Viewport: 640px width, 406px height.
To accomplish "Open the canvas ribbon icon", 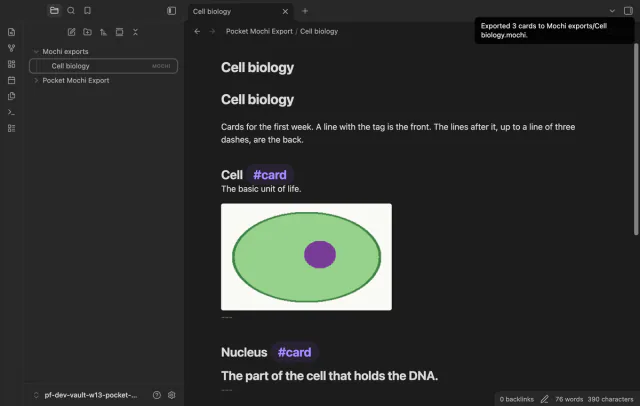I will point(11,64).
